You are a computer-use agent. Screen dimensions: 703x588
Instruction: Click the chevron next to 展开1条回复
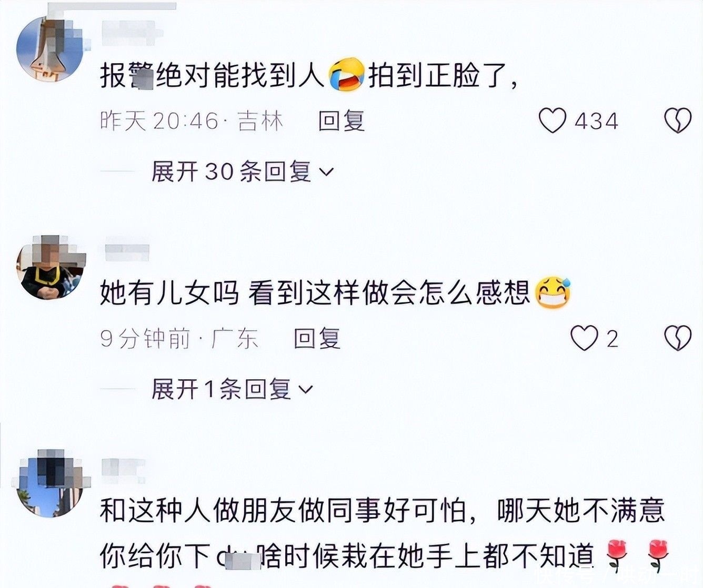coord(305,390)
